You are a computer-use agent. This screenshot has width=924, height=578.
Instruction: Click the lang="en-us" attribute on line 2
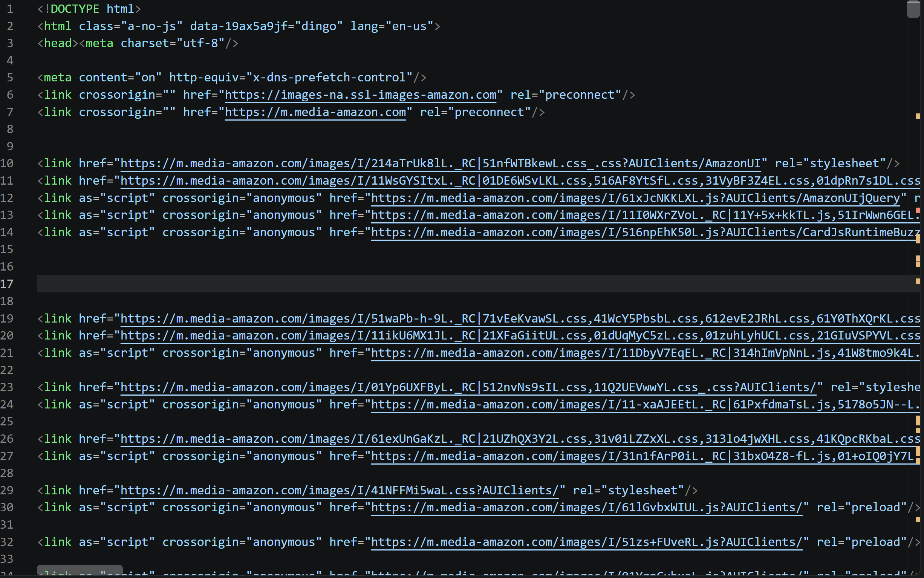coord(392,26)
